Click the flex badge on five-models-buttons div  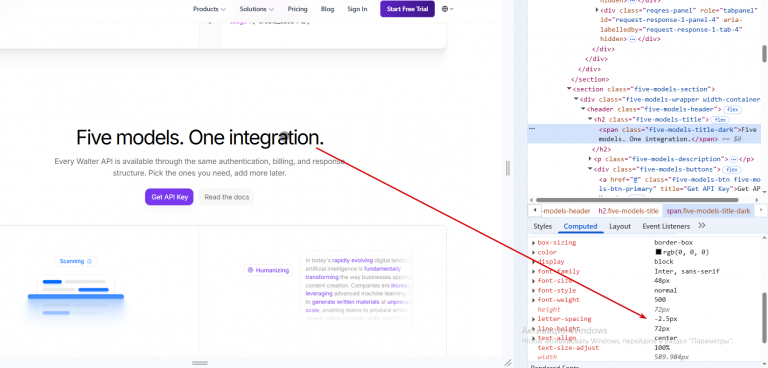tap(731, 170)
